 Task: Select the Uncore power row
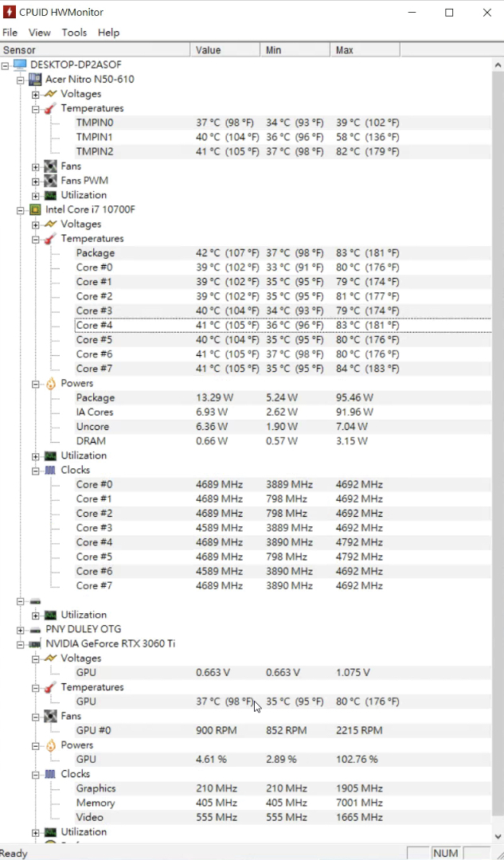(283, 426)
